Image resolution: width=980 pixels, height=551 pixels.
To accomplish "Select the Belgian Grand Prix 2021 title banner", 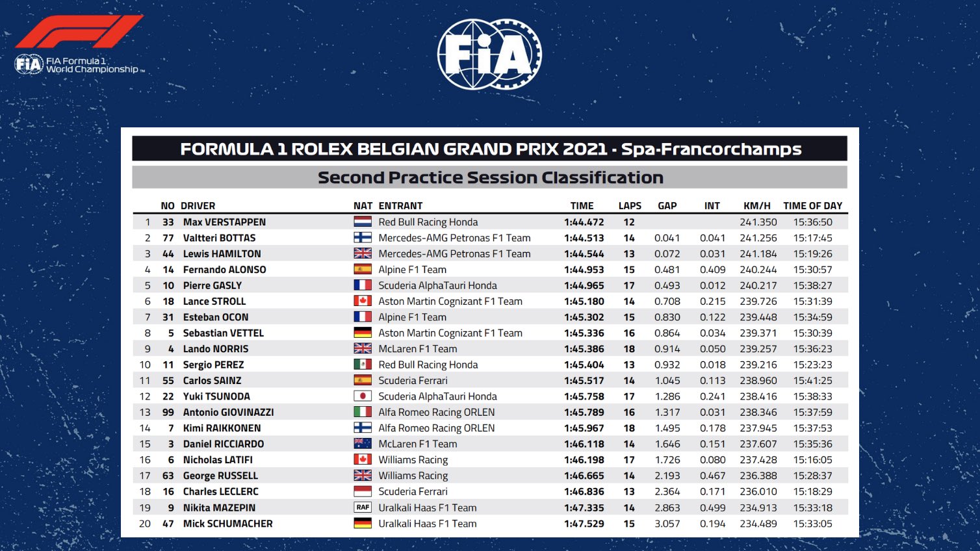I will click(x=490, y=149).
